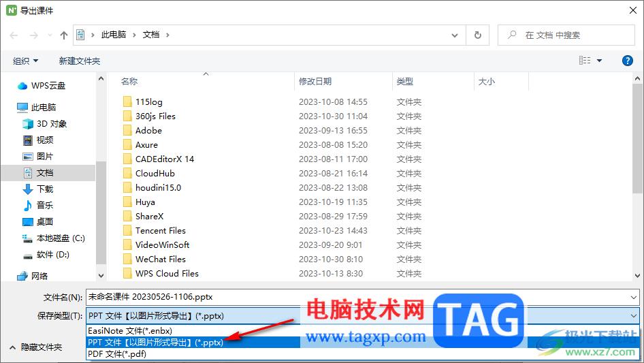Image resolution: width=644 pixels, height=363 pixels.
Task: Expand the address bar history dropdown
Action: (x=455, y=35)
